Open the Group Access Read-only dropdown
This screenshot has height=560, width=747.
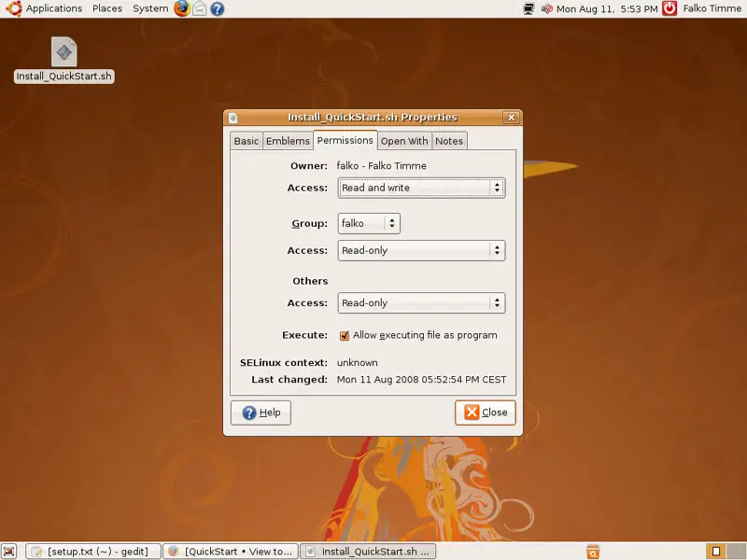(x=421, y=250)
